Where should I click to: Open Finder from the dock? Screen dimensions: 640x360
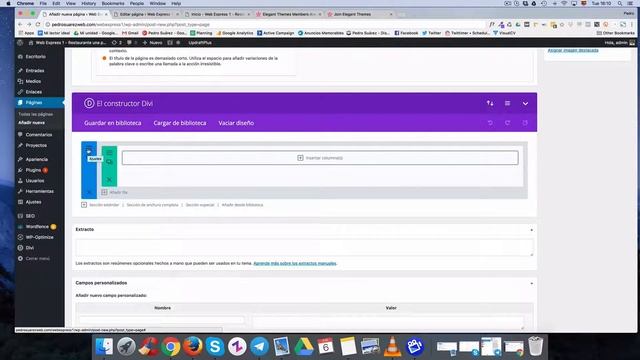104,347
